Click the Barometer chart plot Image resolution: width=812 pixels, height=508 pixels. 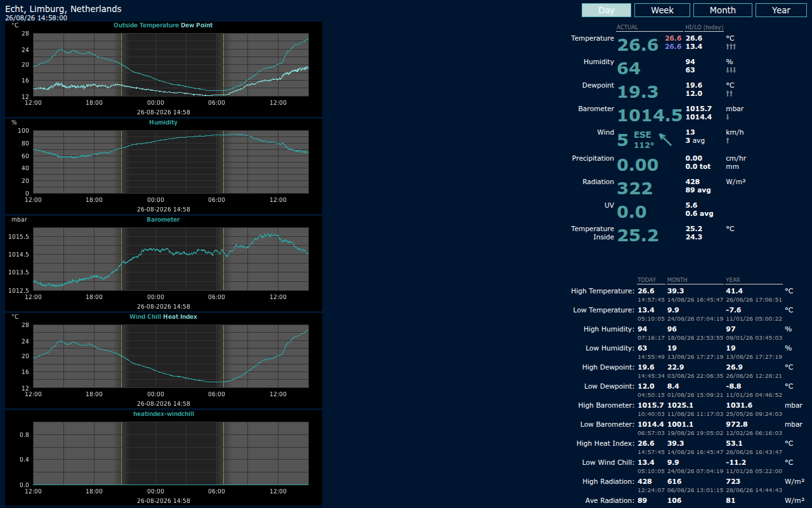(171, 259)
